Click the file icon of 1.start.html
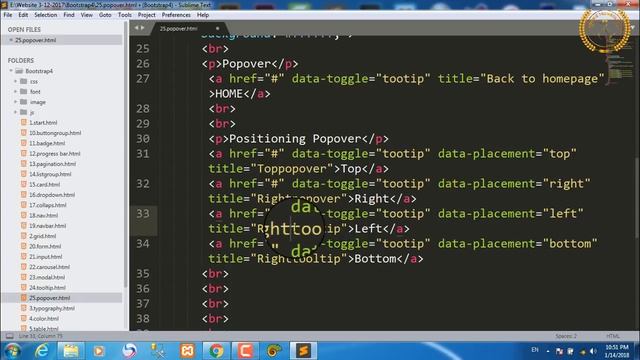This screenshot has width=640, height=360. 24,122
